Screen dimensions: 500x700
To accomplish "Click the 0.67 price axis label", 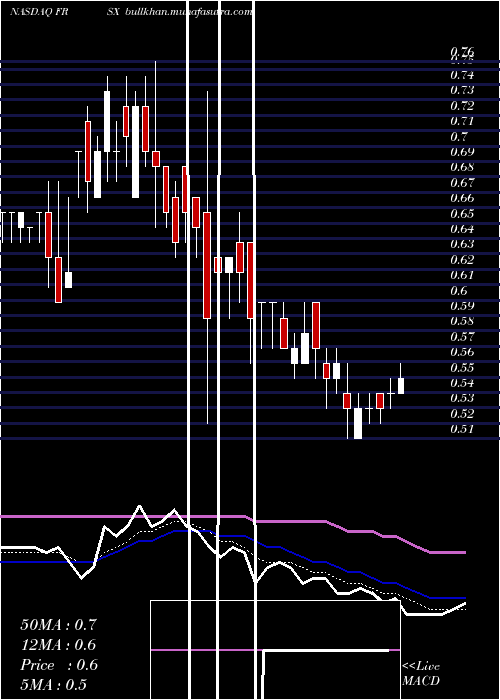I will [x=462, y=183].
